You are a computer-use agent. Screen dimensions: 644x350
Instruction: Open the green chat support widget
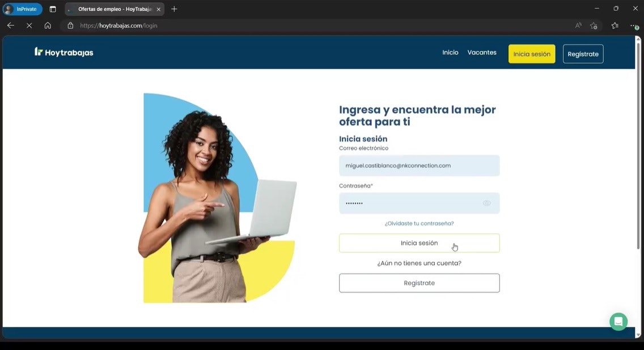[618, 321]
